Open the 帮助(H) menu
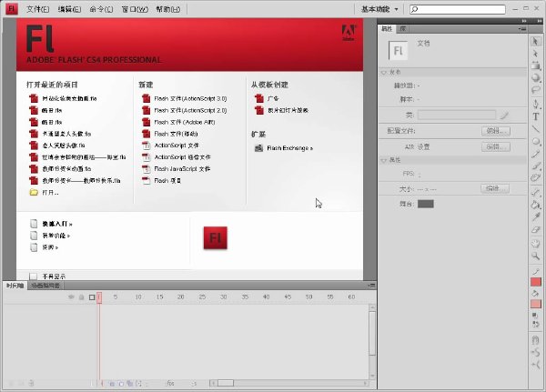 [x=167, y=9]
